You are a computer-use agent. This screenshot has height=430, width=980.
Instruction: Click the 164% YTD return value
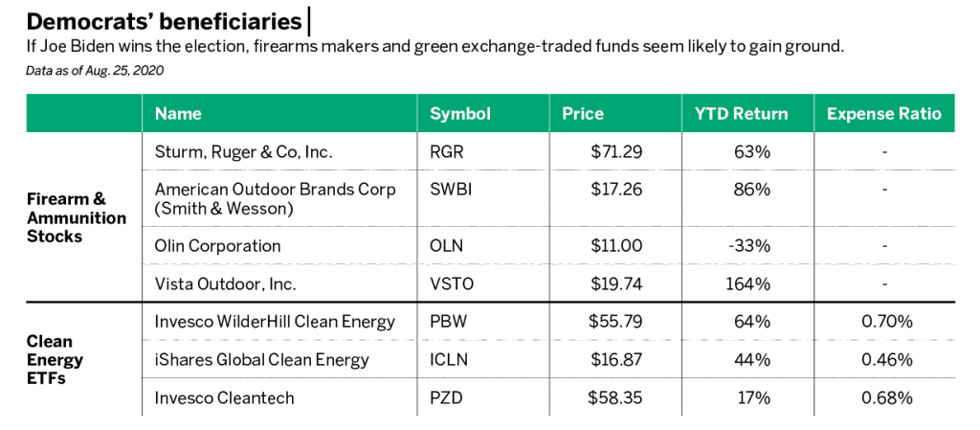click(x=747, y=284)
